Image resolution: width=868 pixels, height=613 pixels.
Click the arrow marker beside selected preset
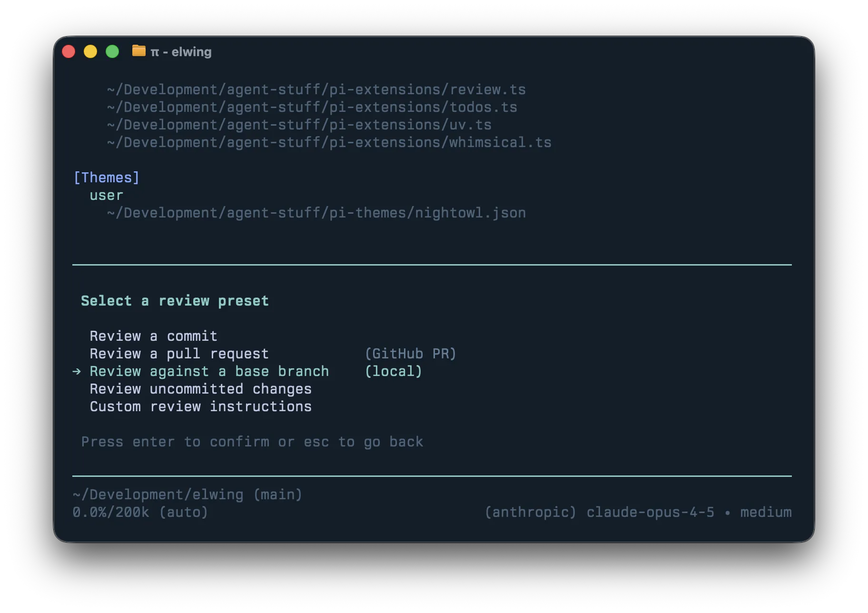tap(77, 371)
